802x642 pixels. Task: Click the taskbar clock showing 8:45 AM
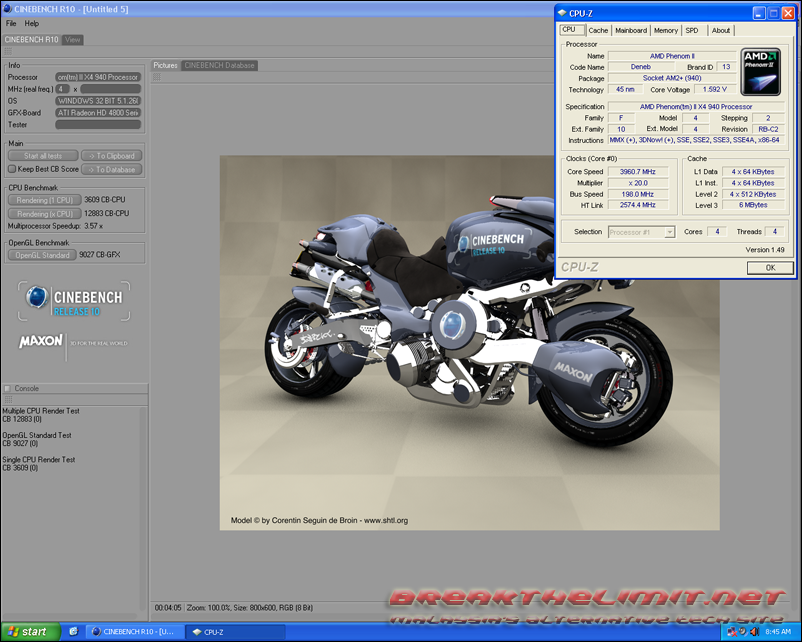click(x=778, y=632)
